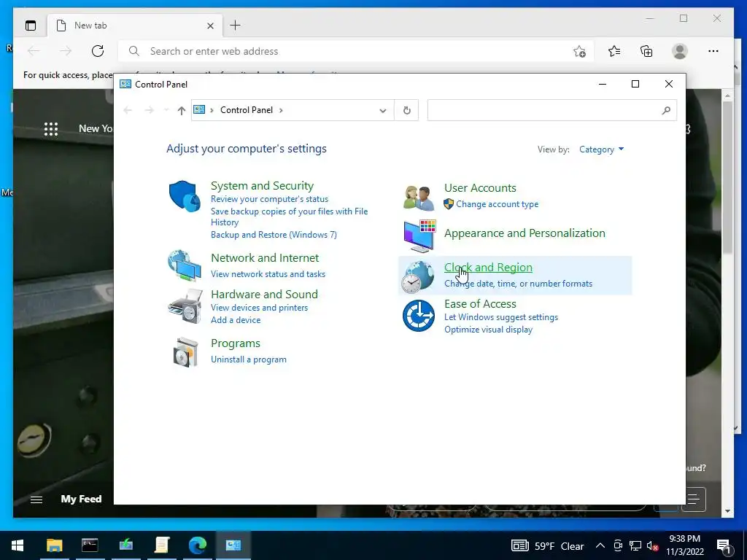
Task: Add page to favorites star icon in Edge
Action: 579,52
